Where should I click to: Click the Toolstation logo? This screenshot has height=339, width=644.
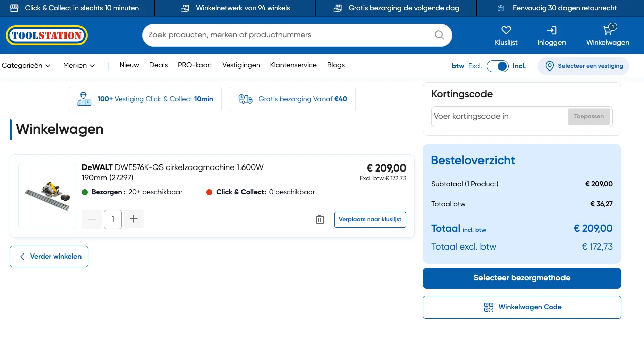(46, 35)
